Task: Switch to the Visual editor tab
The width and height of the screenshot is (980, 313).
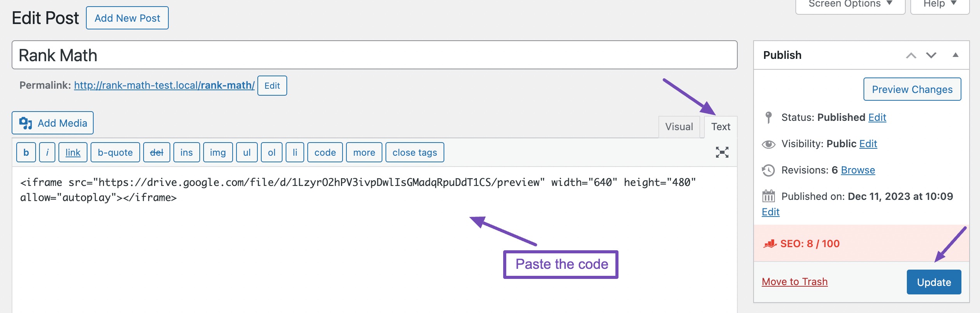Action: click(x=679, y=127)
